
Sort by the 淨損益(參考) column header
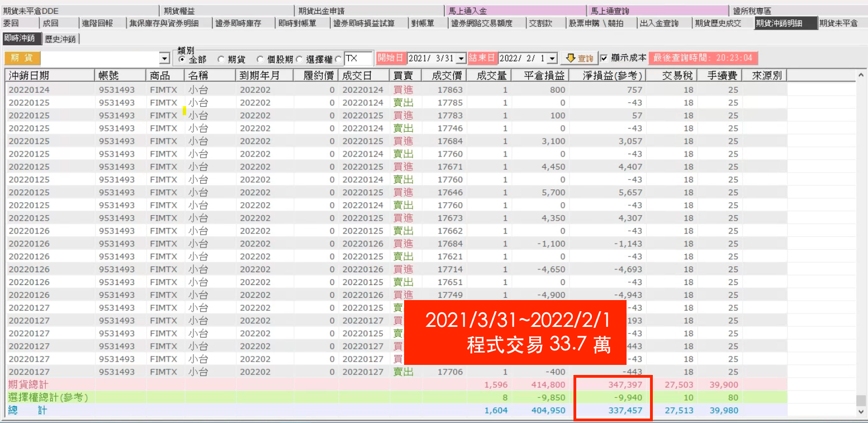click(609, 75)
